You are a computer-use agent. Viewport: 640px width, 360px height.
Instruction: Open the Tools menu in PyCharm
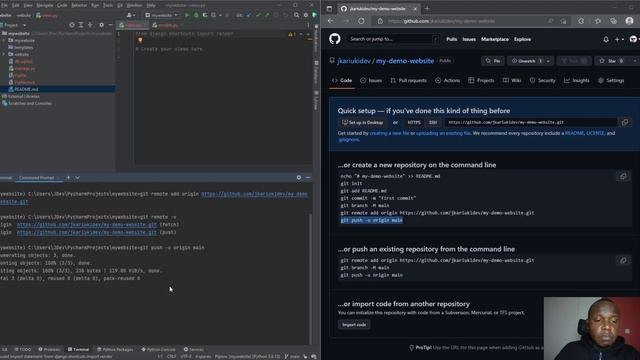[108, 5]
